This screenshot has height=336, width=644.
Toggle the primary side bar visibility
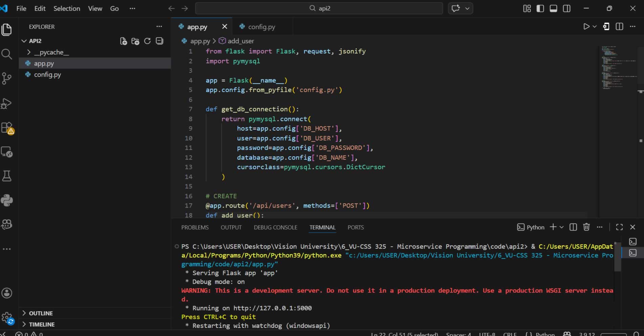(x=540, y=8)
